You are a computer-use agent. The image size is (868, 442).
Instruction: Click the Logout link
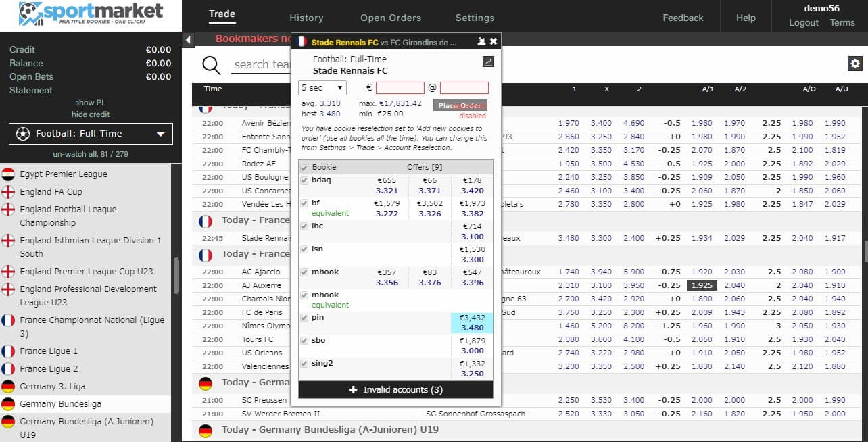pyautogui.click(x=804, y=23)
